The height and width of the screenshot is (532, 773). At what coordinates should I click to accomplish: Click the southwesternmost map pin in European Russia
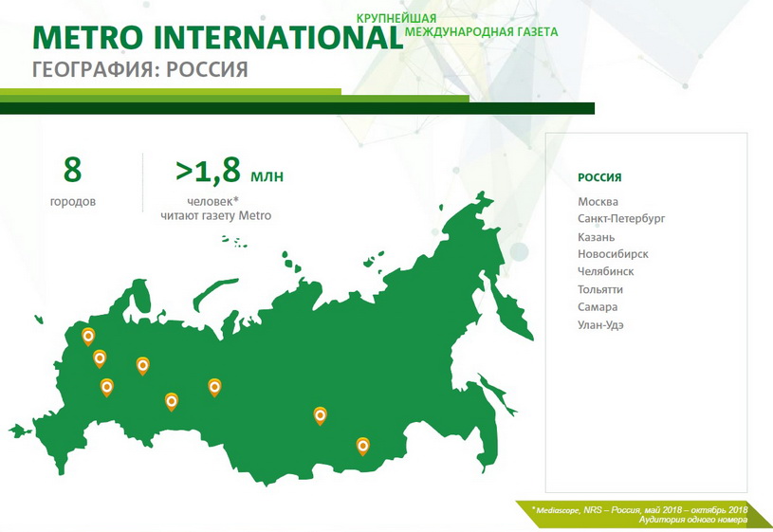pyautogui.click(x=106, y=388)
